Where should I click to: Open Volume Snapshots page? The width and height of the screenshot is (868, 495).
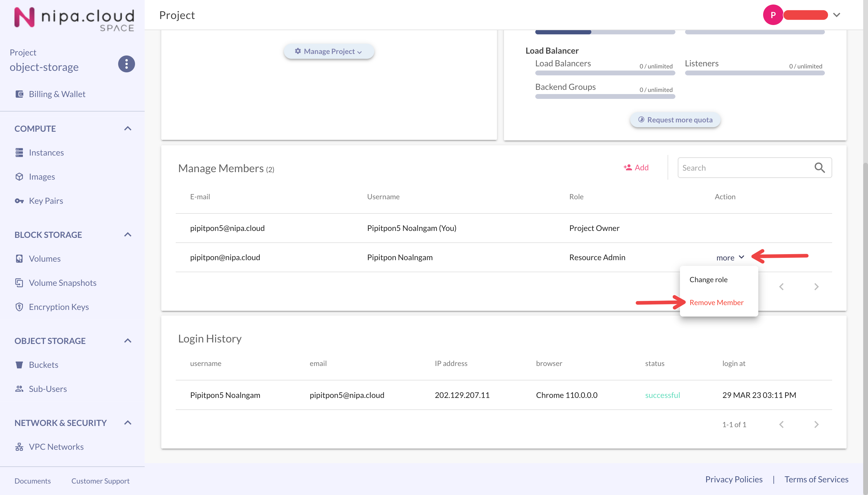point(62,282)
